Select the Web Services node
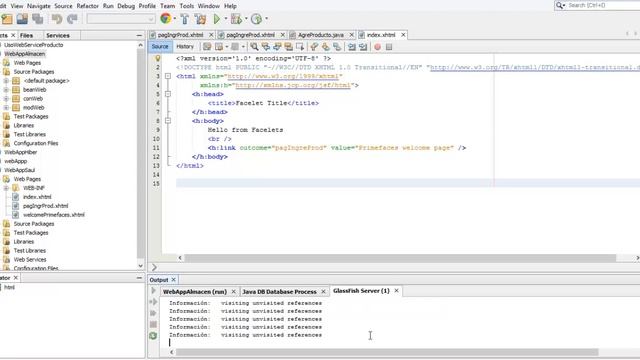The height and width of the screenshot is (360, 640). pyautogui.click(x=30, y=260)
